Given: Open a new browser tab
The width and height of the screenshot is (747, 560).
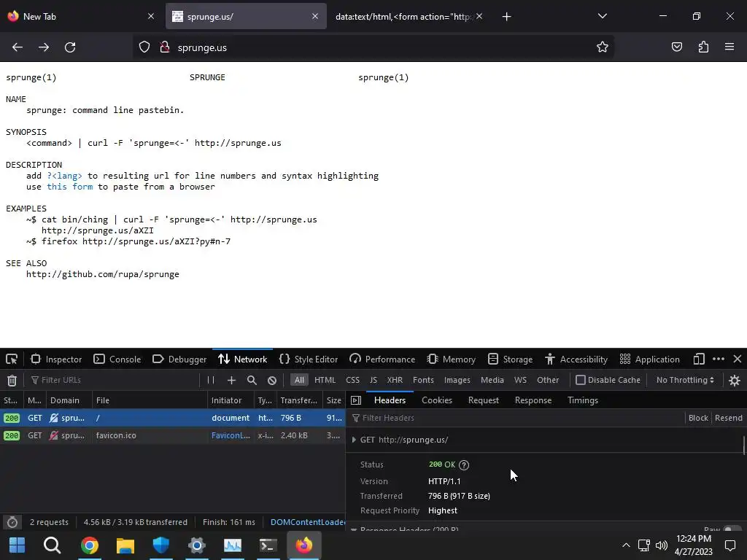Looking at the screenshot, I should [506, 17].
